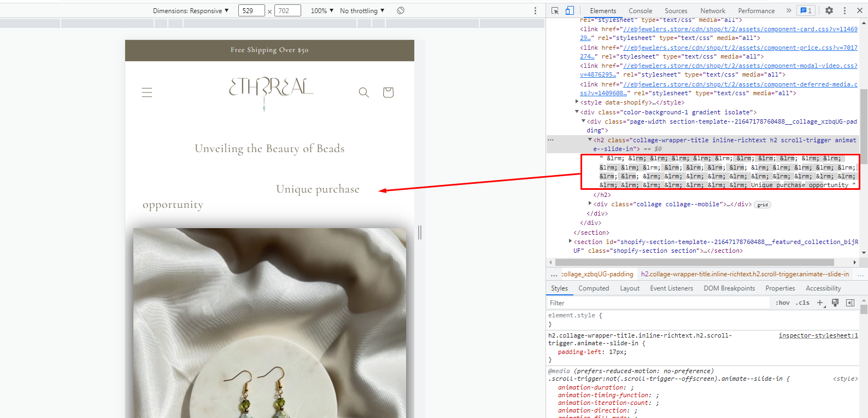Switch to the Sources tab

click(676, 10)
